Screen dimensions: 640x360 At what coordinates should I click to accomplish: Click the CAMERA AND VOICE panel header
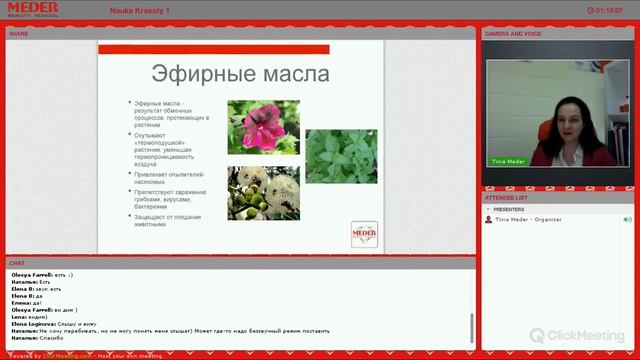coord(558,34)
